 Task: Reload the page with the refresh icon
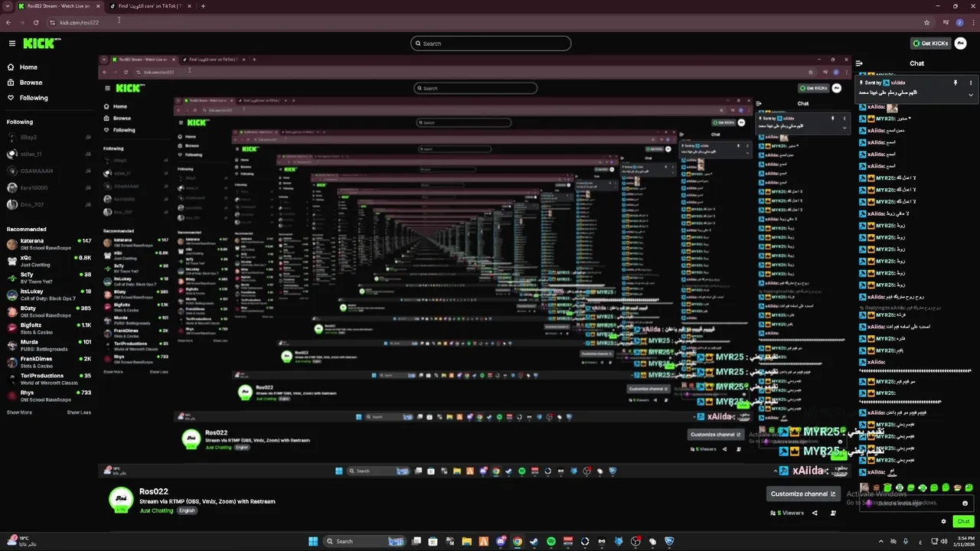[36, 22]
